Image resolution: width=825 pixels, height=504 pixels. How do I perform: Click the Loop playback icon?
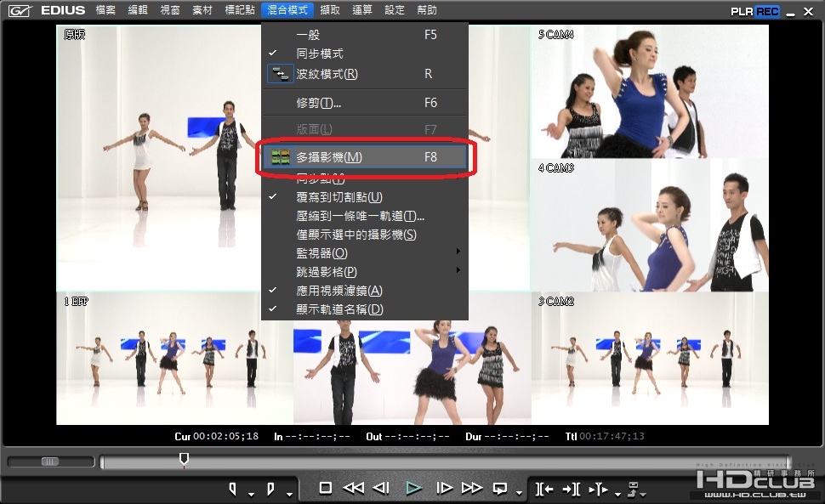click(500, 489)
